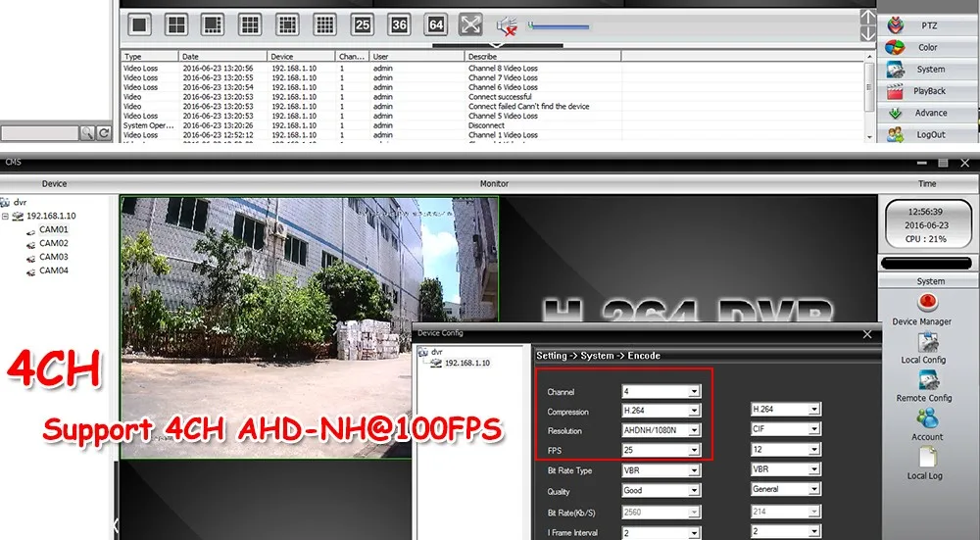Open PlayBack
This screenshot has width=980, height=540.
pos(927,91)
